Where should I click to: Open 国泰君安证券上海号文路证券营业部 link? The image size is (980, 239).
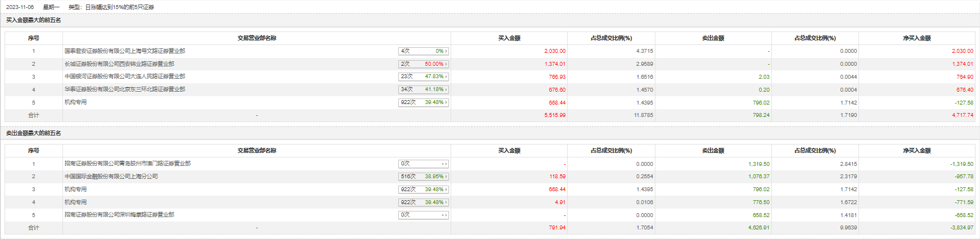coord(124,51)
